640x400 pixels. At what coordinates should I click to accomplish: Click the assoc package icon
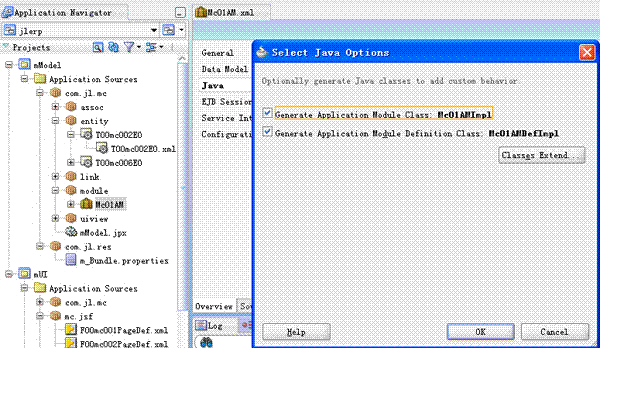(x=71, y=107)
